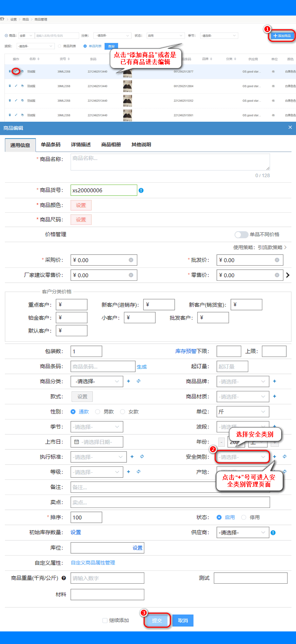Open help icon for 商品重量
The image size is (296, 644).
coord(64,578)
